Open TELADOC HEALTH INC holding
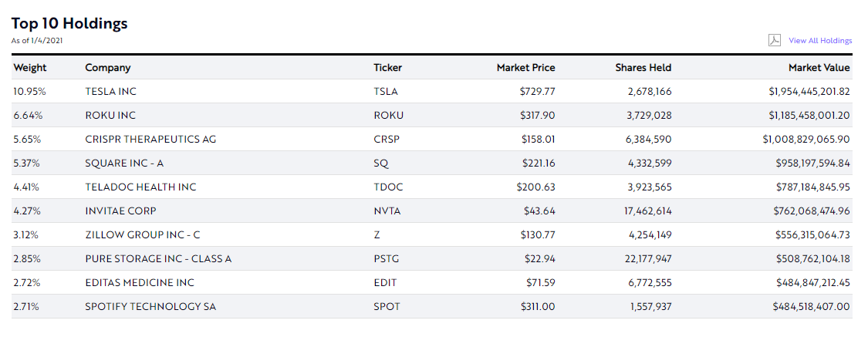Image resolution: width=868 pixels, height=337 pixels. (140, 187)
